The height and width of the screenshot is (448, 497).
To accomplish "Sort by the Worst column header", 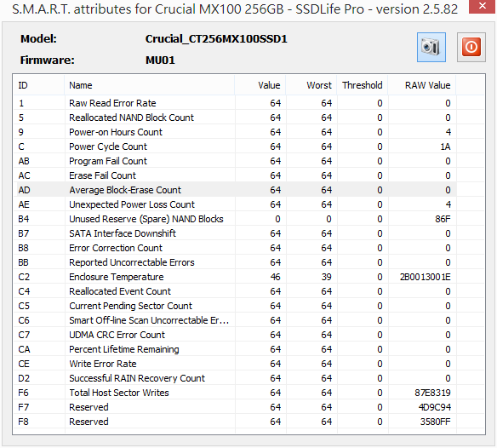I will (311, 85).
